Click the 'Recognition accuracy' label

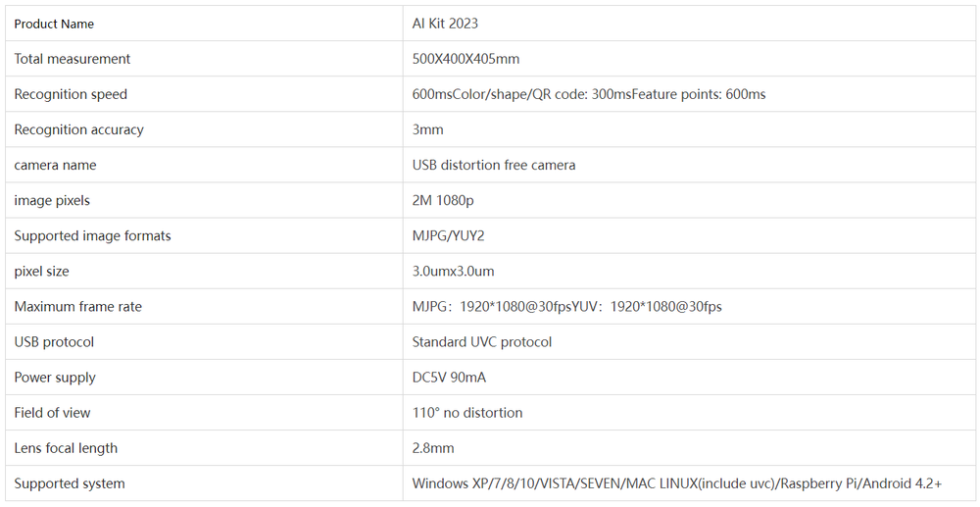coord(78,129)
